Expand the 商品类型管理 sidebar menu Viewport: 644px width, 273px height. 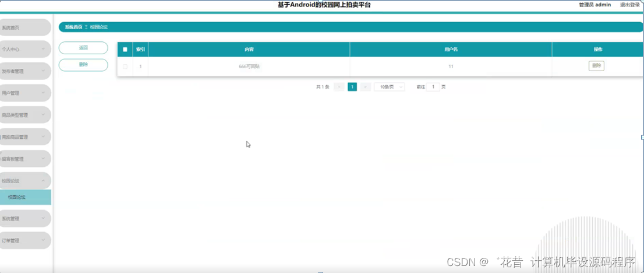coord(24,115)
